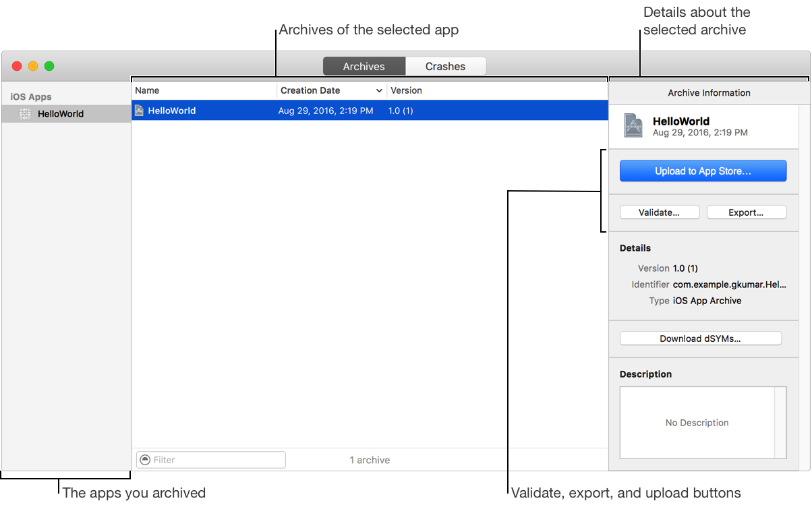
Task: Click inside the Filter input field
Action: click(210, 459)
